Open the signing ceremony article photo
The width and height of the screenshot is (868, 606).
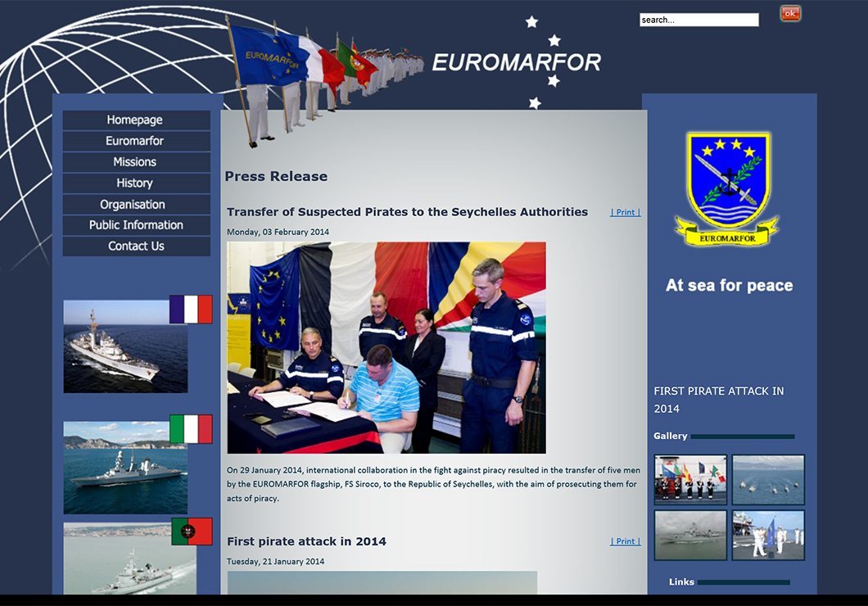pyautogui.click(x=387, y=347)
